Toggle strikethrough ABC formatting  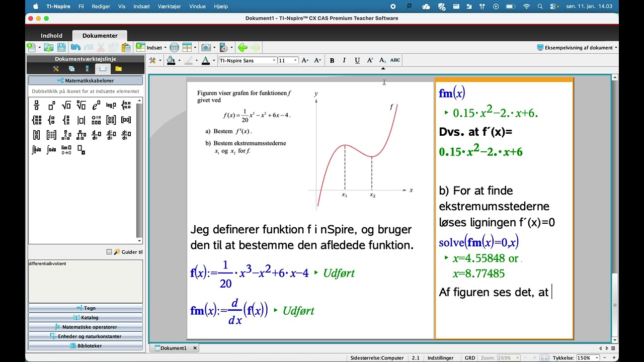[x=395, y=60]
